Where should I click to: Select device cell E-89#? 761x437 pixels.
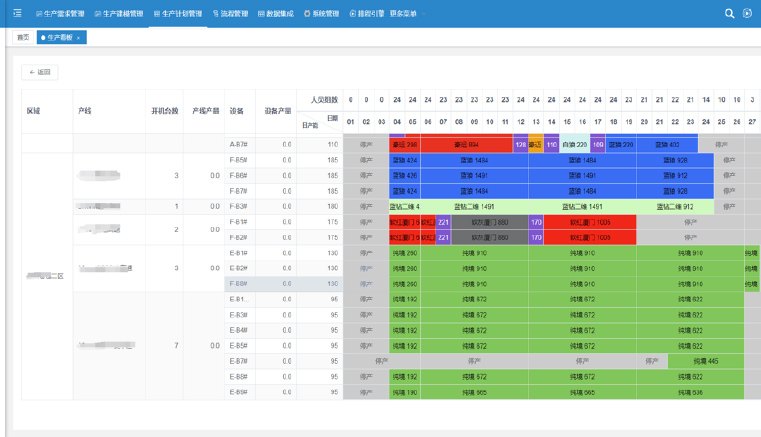pos(239,392)
